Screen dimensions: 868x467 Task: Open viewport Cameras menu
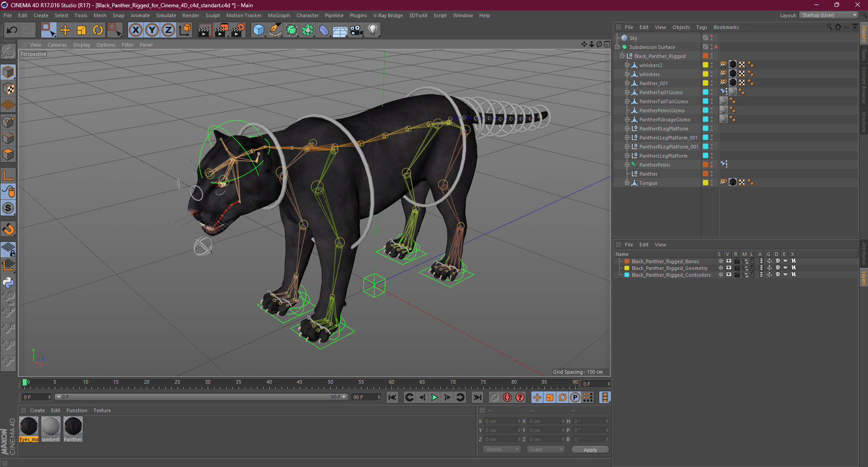tap(57, 45)
